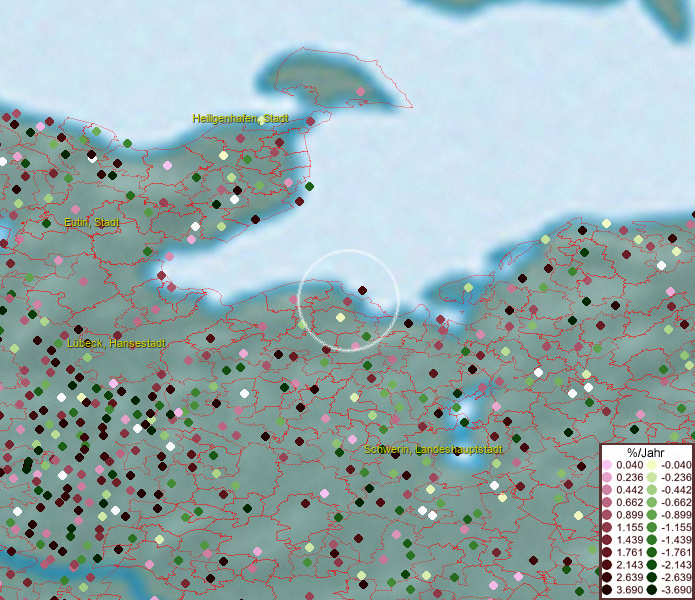695x600 pixels.
Task: Select the legend value text "-1.155"
Action: [x=676, y=527]
